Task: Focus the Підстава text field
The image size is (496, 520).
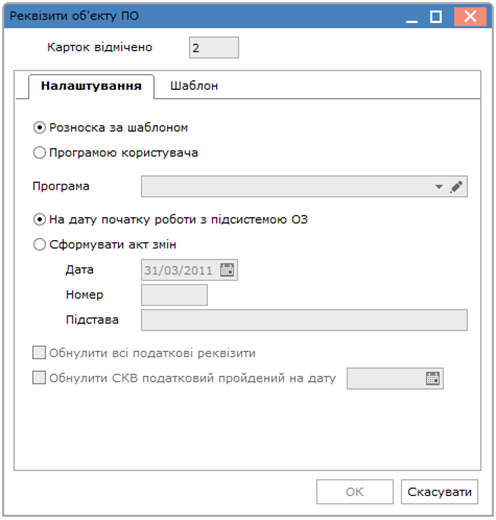Action: click(x=304, y=320)
